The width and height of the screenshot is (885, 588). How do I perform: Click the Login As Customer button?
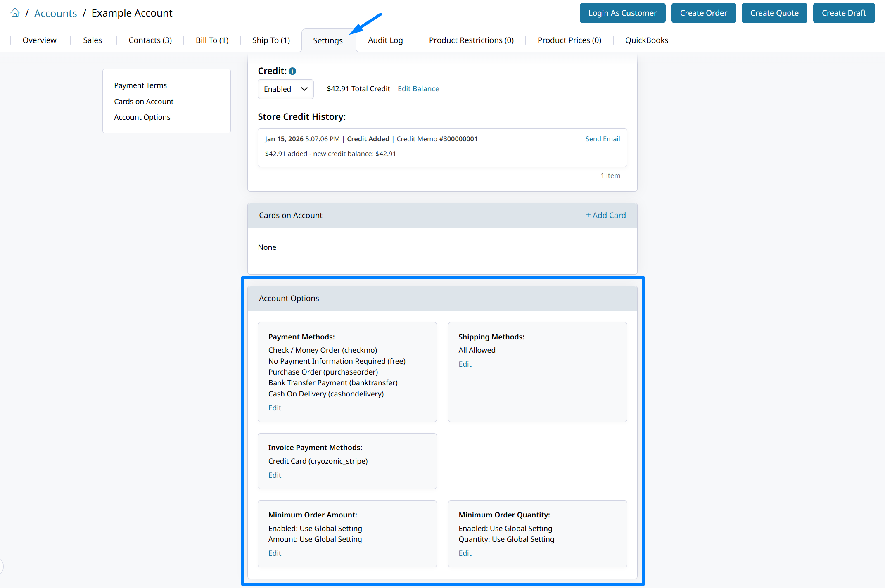click(x=622, y=13)
